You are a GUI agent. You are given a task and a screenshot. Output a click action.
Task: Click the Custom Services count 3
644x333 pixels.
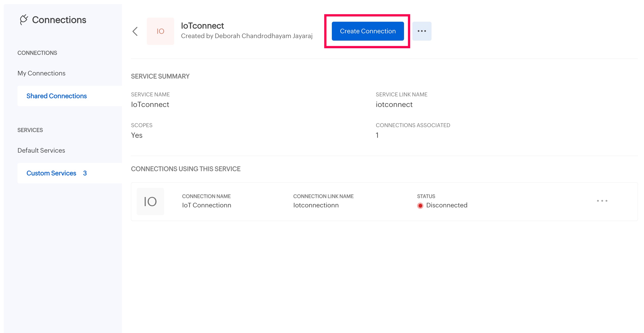85,173
